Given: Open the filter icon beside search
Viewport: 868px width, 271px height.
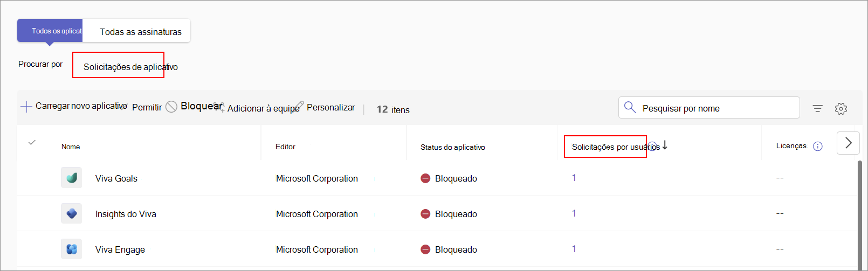Looking at the screenshot, I should tap(817, 109).
